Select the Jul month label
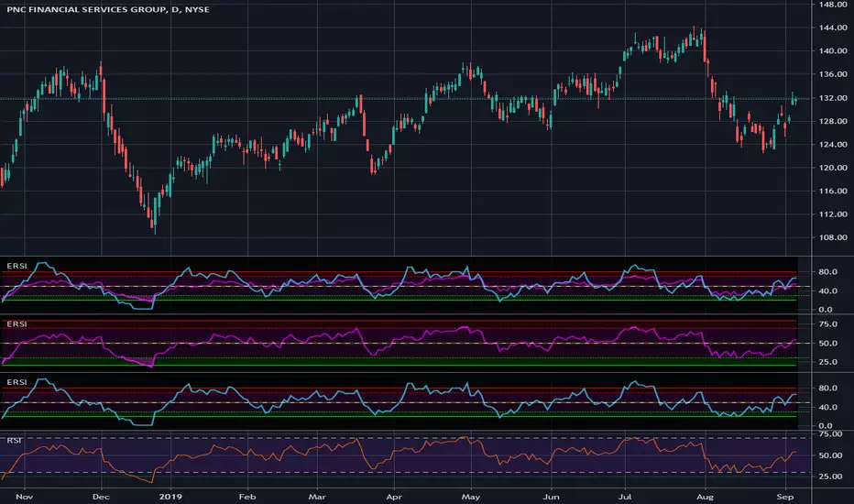This screenshot has height=504, width=854. (x=625, y=497)
